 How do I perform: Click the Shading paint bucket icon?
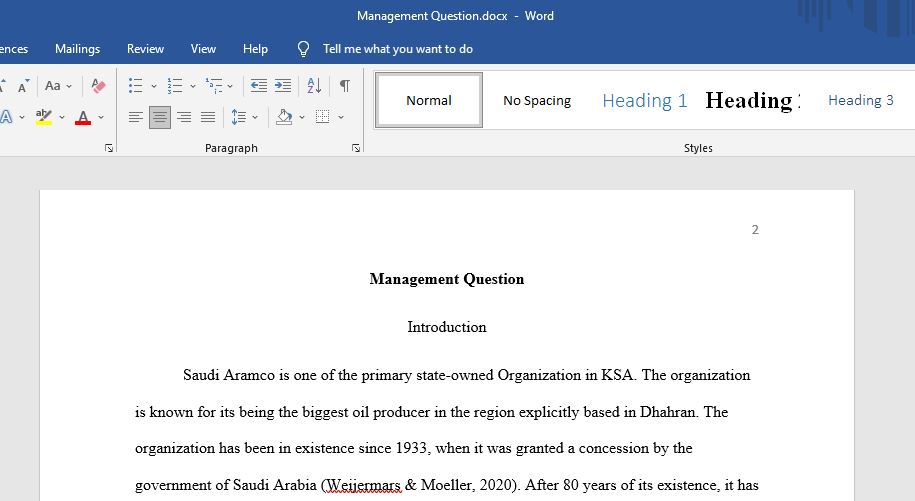[284, 117]
